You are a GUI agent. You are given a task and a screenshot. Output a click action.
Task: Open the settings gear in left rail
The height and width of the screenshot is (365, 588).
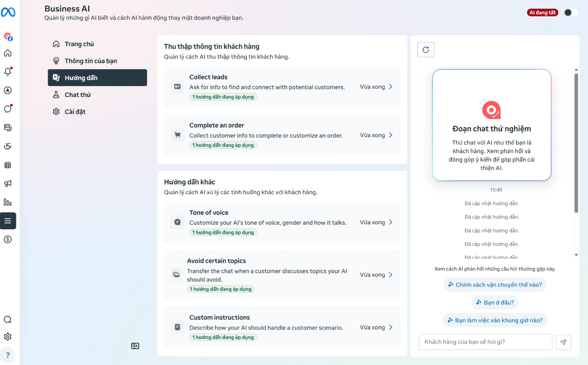point(8,336)
